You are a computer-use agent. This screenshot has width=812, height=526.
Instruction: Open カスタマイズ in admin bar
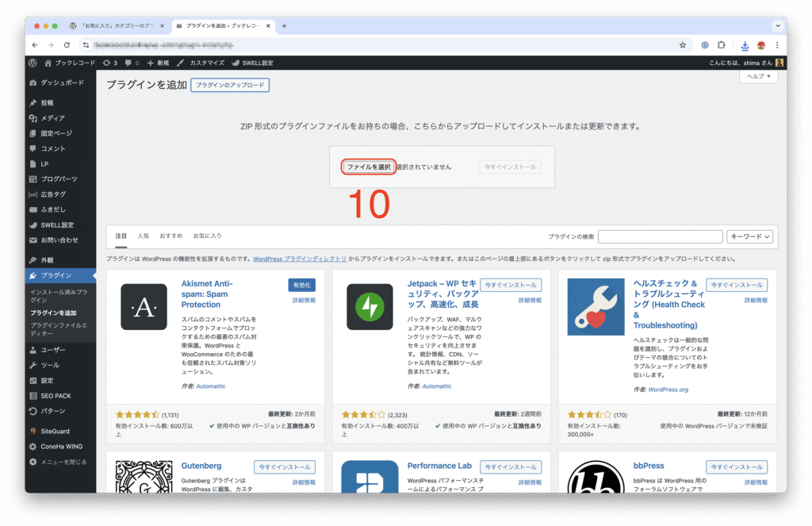point(201,63)
